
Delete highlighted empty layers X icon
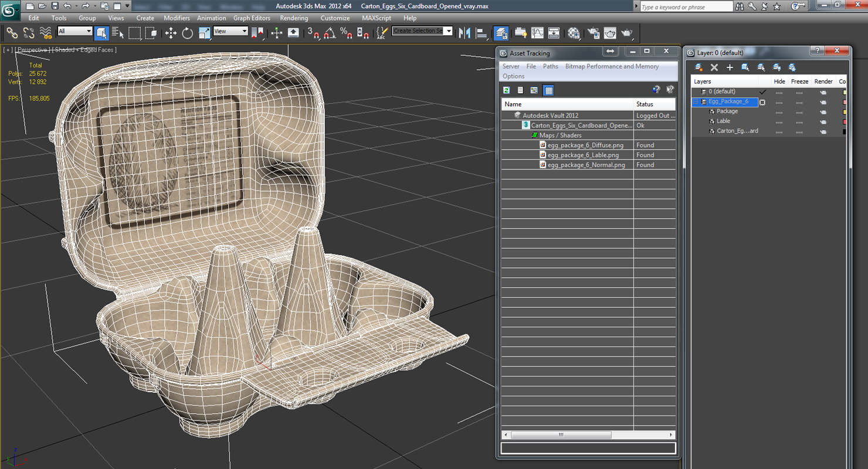coord(714,67)
